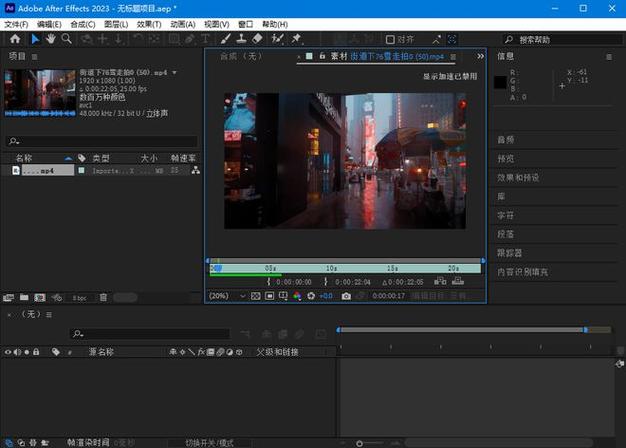
Task: Click the ripple insert edit icon
Action: coord(440,281)
